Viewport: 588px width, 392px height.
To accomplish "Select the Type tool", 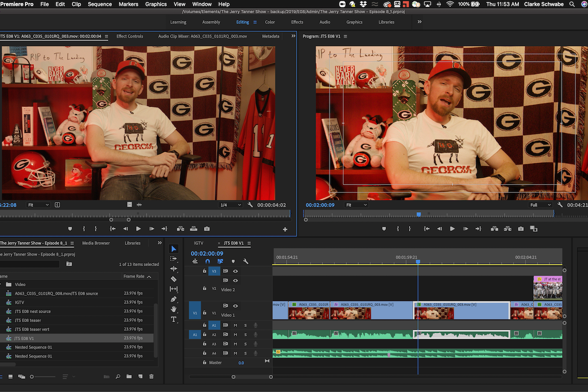I will point(173,319).
